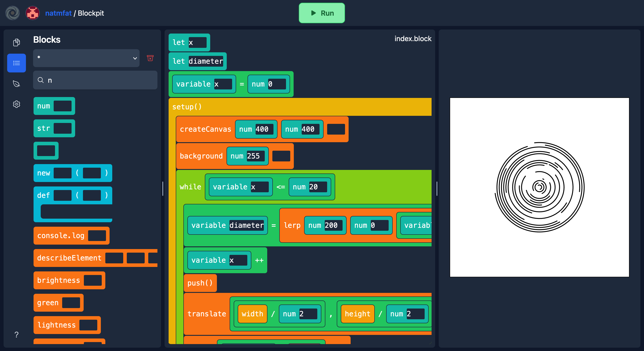Image resolution: width=644 pixels, height=351 pixels.
Task: Click the lerp block label
Action: [x=292, y=226]
